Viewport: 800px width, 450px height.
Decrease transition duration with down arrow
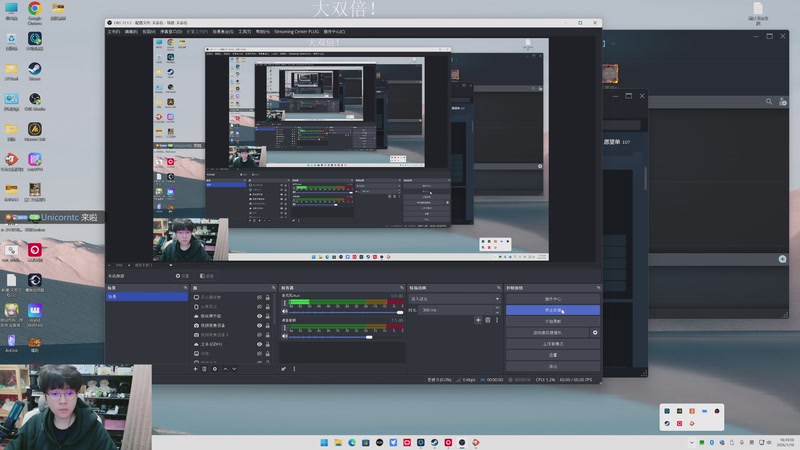click(497, 312)
